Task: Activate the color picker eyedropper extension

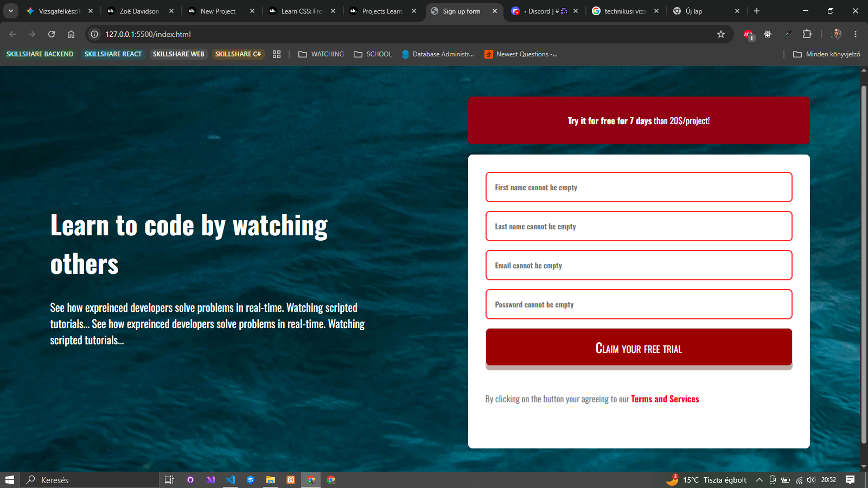Action: tap(788, 34)
